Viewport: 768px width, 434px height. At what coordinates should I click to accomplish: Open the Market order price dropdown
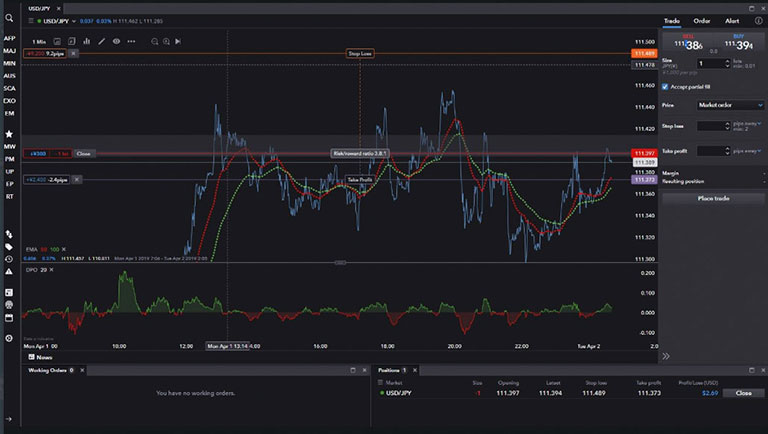[x=730, y=105]
